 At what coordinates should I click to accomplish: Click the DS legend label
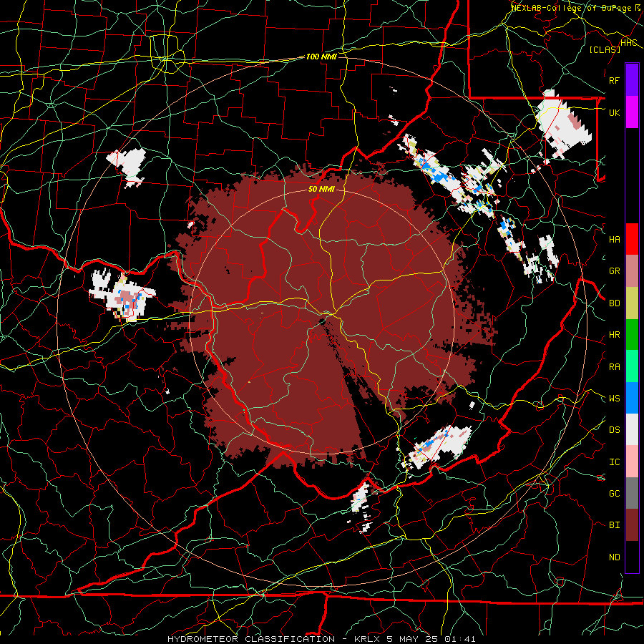click(x=614, y=430)
